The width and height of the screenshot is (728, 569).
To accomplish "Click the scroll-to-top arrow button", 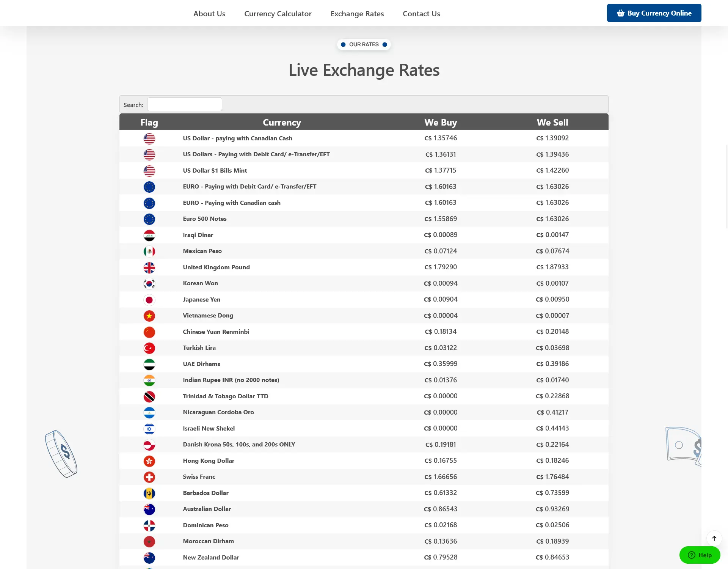I will coord(714,538).
